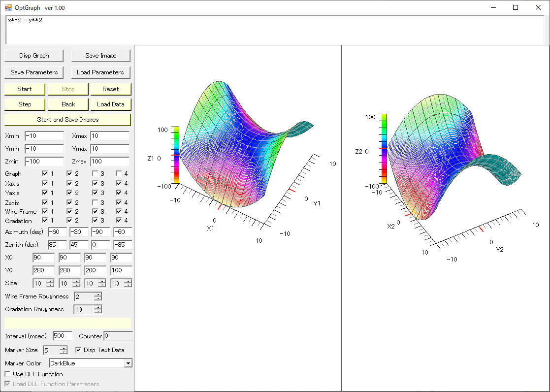
Task: Open the Marker Color dropdown
Action: coord(129,363)
